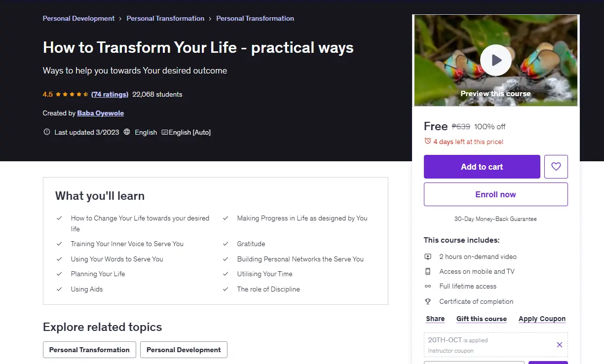Open the last Personal Transformation breadcrumb

click(x=255, y=18)
